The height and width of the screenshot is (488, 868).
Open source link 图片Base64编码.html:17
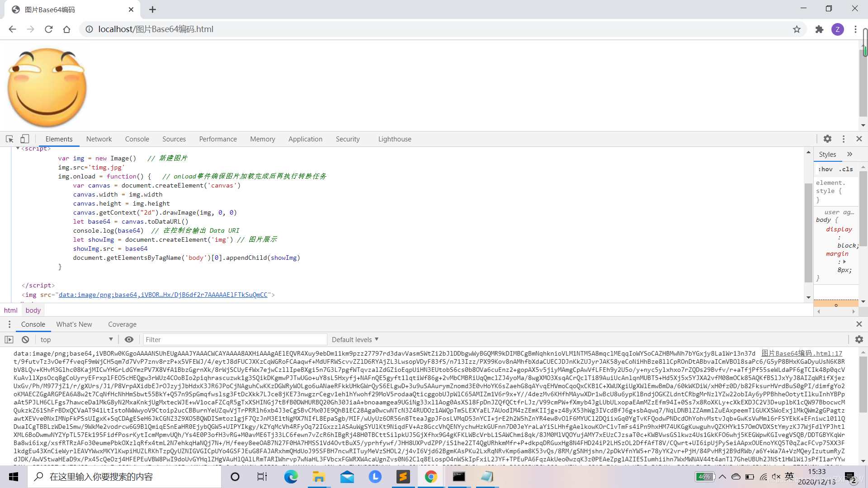tap(802, 353)
